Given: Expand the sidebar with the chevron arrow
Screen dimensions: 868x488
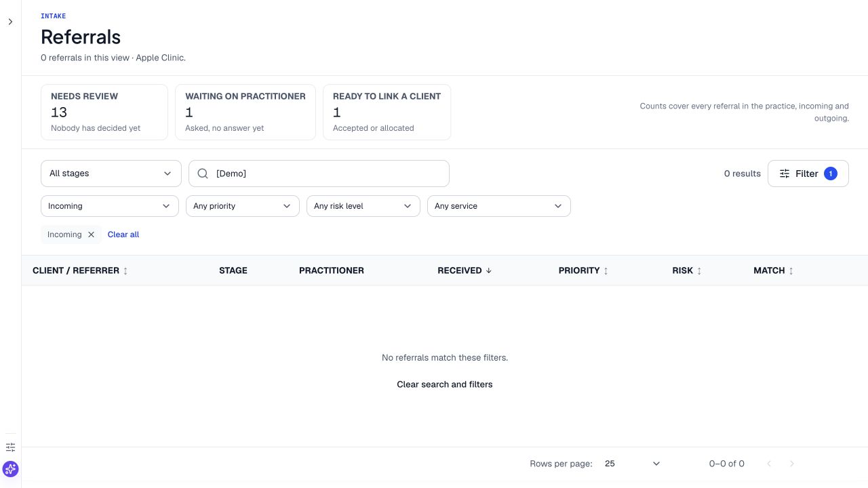Looking at the screenshot, I should click(x=10, y=22).
